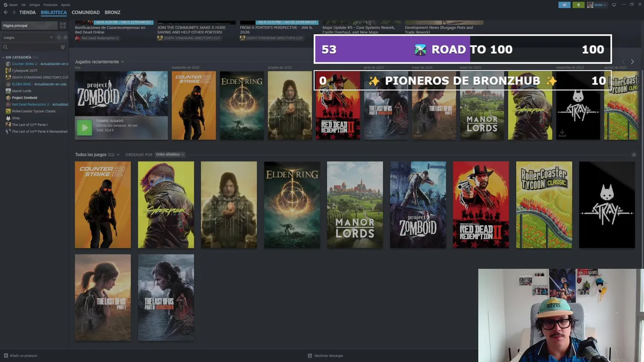Open RollerCoaster Tycoon Classic cover in Todos los juegos
The width and height of the screenshot is (644, 362).
coord(544,205)
